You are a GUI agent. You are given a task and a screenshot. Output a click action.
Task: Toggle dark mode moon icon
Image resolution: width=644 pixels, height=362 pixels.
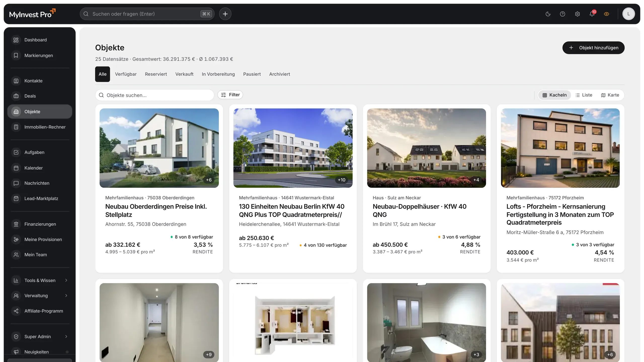click(548, 14)
